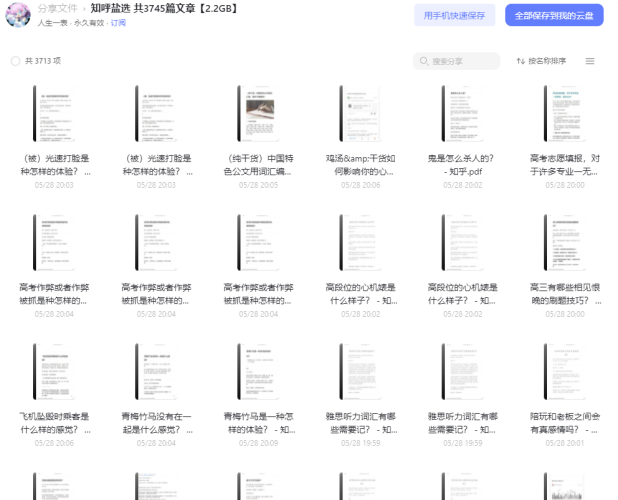Click file name 飞机坠毁时乘客是什么样的感觉?
Screen dimensions: 618x500
tap(55, 423)
